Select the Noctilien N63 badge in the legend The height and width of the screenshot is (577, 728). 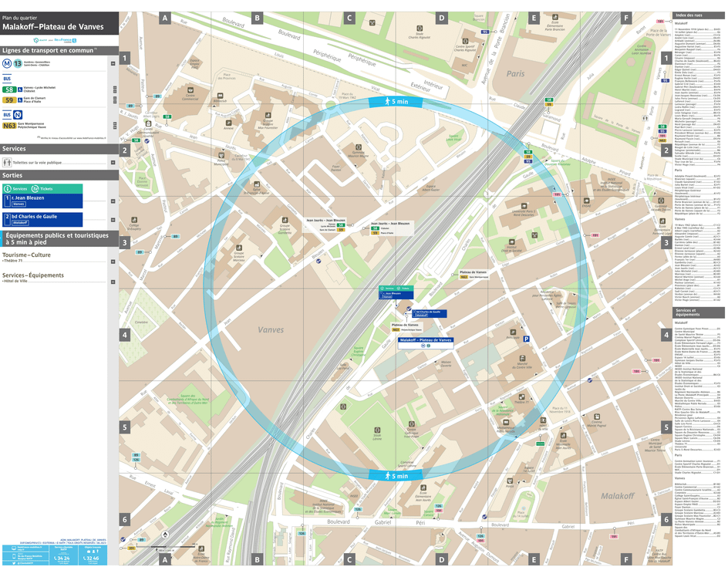coord(8,123)
